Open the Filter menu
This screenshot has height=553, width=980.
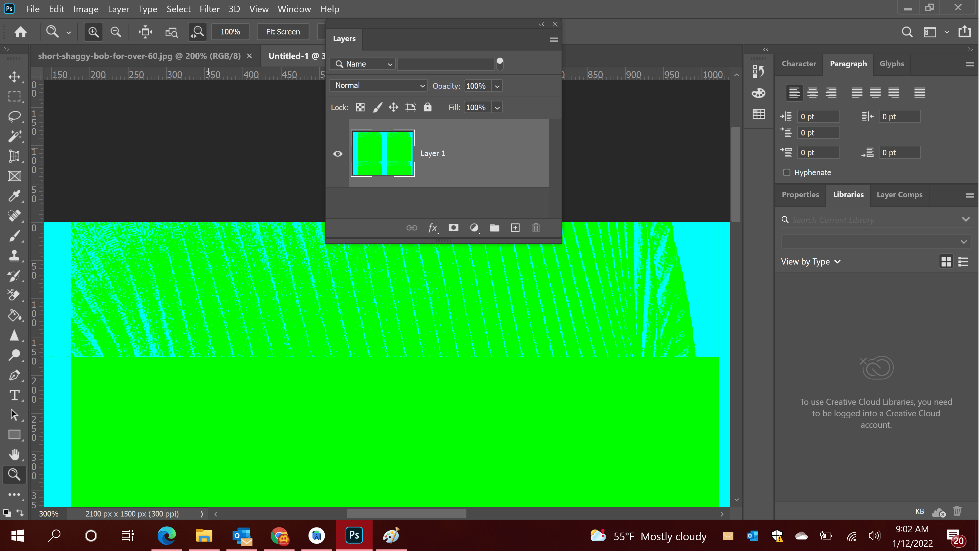(x=209, y=9)
